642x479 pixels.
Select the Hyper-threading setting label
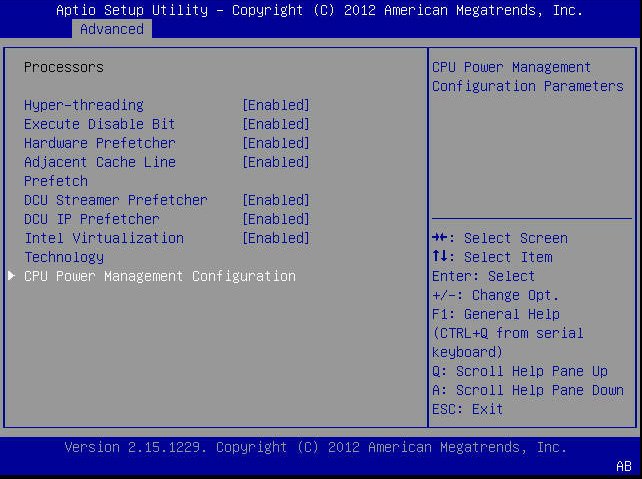pos(84,105)
